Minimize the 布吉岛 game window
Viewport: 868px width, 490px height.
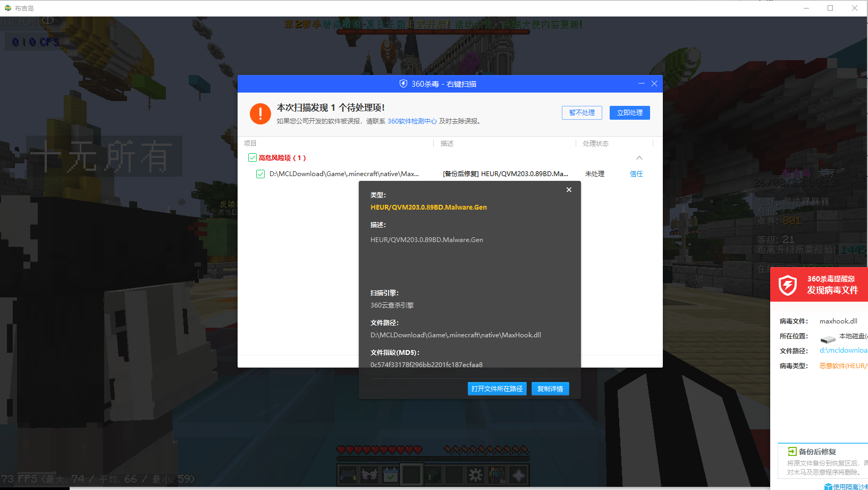806,8
